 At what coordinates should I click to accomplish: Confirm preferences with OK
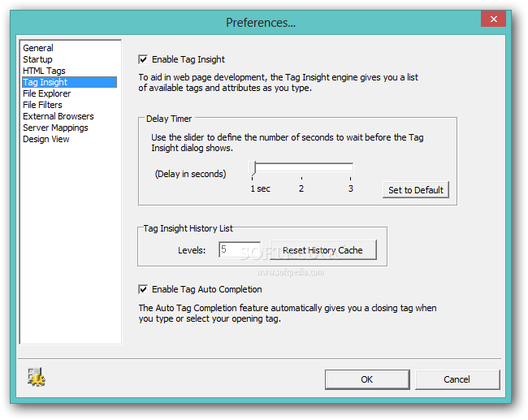pyautogui.click(x=367, y=379)
